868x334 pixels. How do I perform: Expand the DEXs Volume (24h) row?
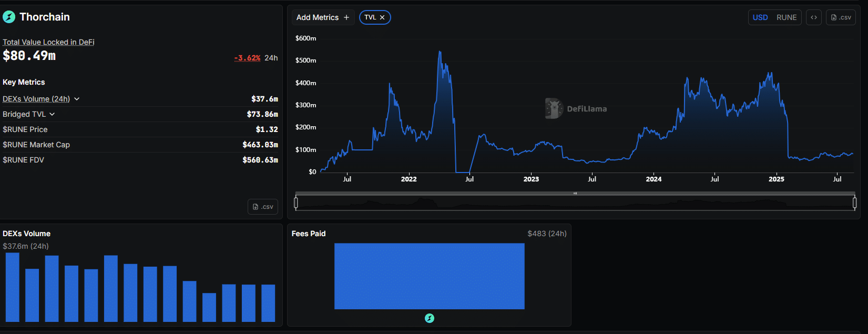click(x=77, y=99)
